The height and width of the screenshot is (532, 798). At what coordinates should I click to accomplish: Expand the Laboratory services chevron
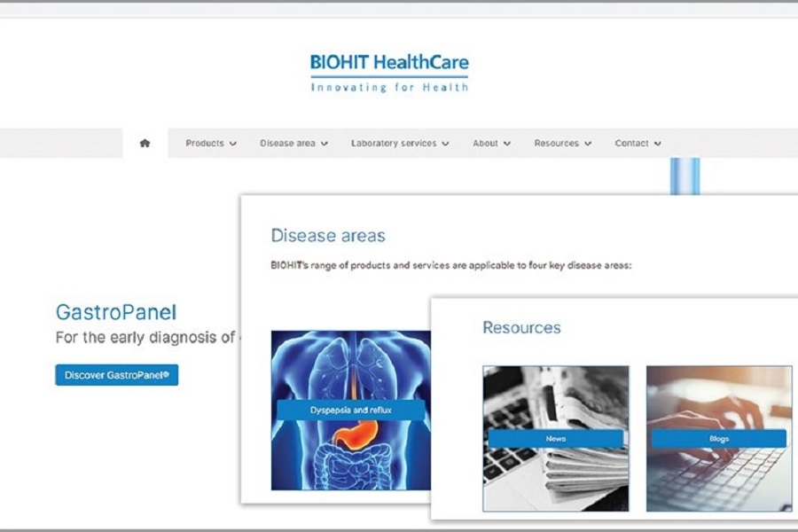click(445, 144)
